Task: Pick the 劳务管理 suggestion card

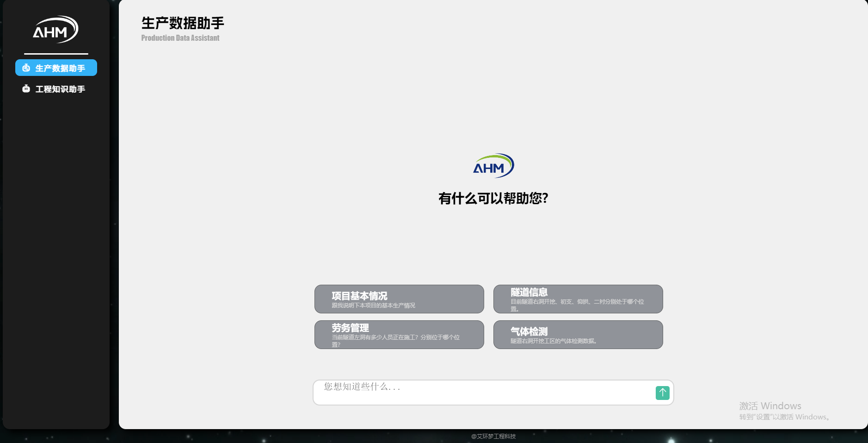Action: coord(399,335)
